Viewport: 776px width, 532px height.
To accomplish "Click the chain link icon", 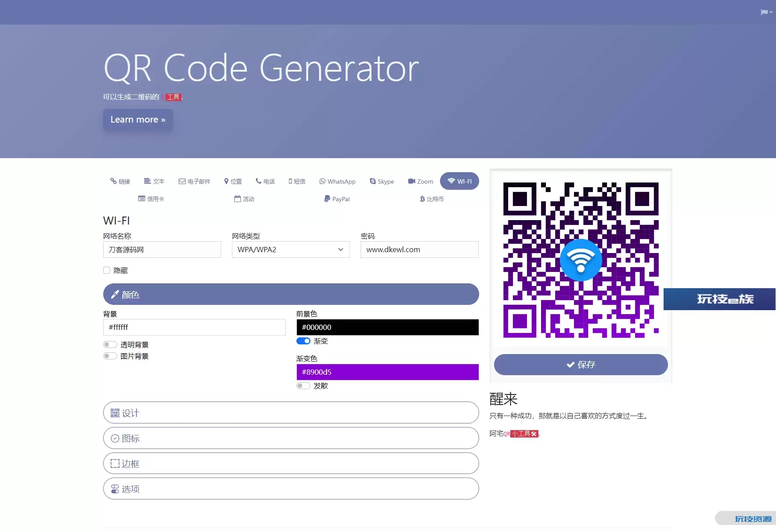I will [113, 181].
